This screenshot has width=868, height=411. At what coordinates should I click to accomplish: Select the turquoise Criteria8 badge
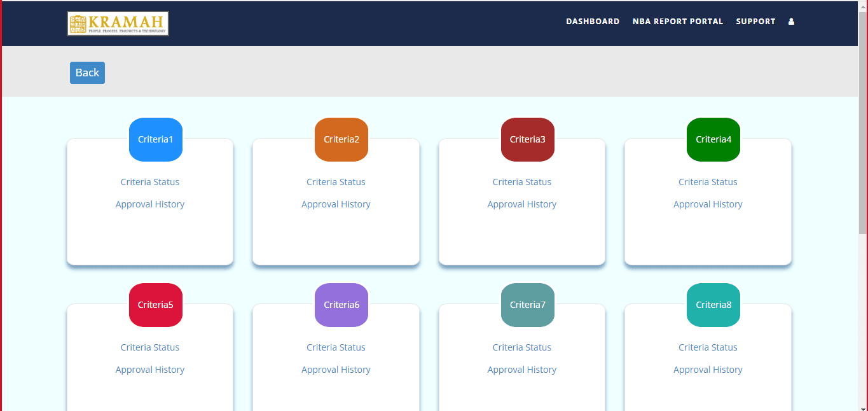713,305
